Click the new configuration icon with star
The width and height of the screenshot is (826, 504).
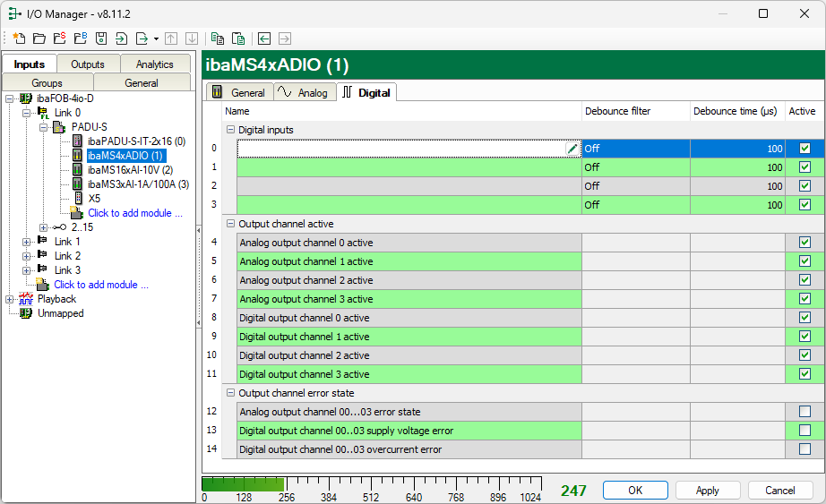[18, 38]
